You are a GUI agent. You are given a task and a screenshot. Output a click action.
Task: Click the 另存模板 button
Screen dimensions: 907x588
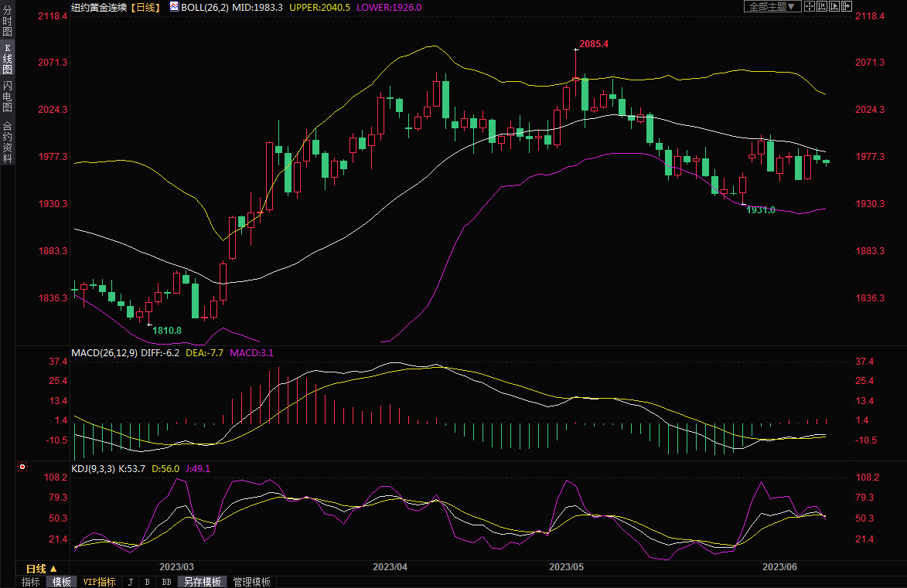pyautogui.click(x=202, y=582)
